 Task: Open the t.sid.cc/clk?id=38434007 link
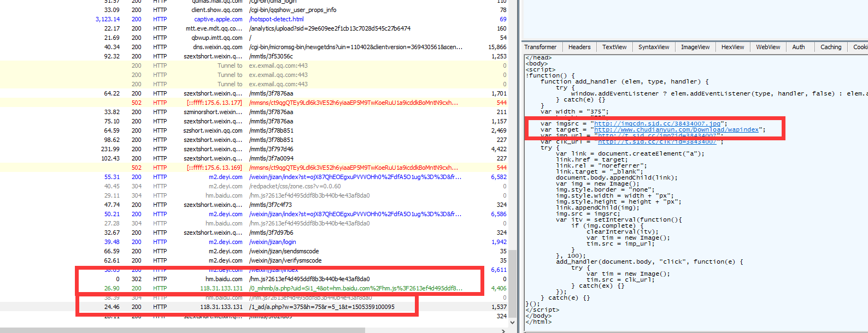(657, 142)
